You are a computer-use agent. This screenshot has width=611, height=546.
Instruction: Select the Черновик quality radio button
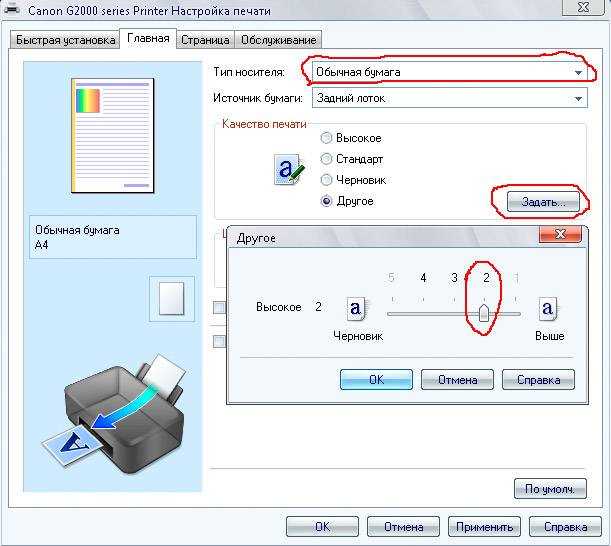(x=326, y=180)
